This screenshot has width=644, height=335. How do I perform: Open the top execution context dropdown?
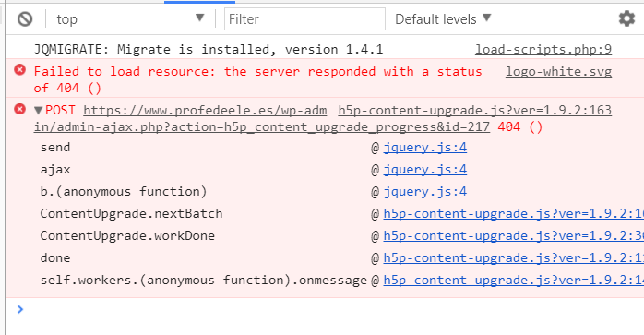point(130,18)
